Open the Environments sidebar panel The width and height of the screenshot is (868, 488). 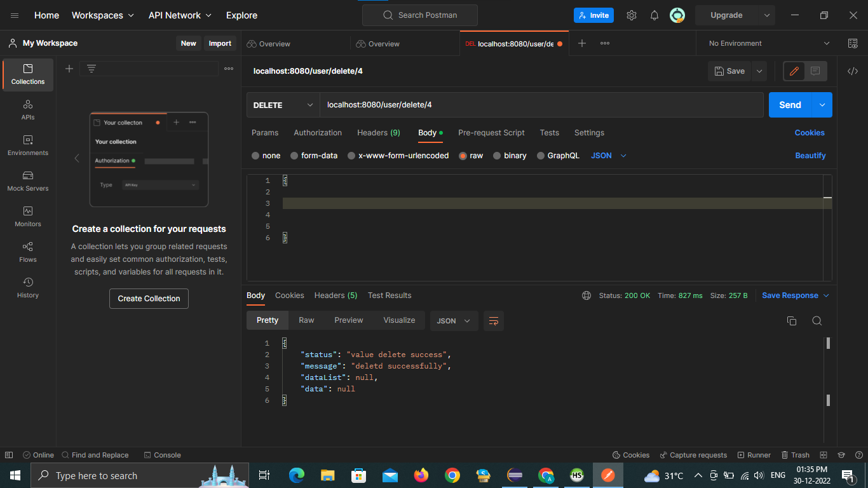pos(28,146)
